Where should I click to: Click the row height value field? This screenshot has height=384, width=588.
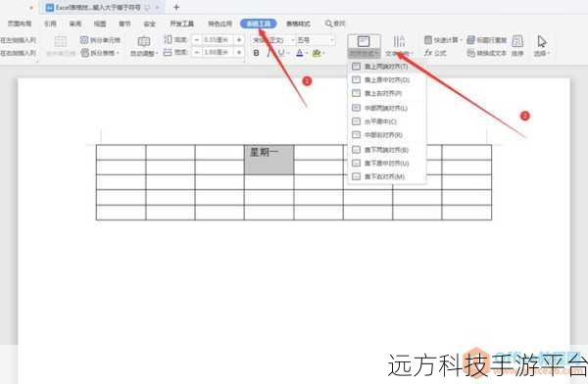pos(218,40)
